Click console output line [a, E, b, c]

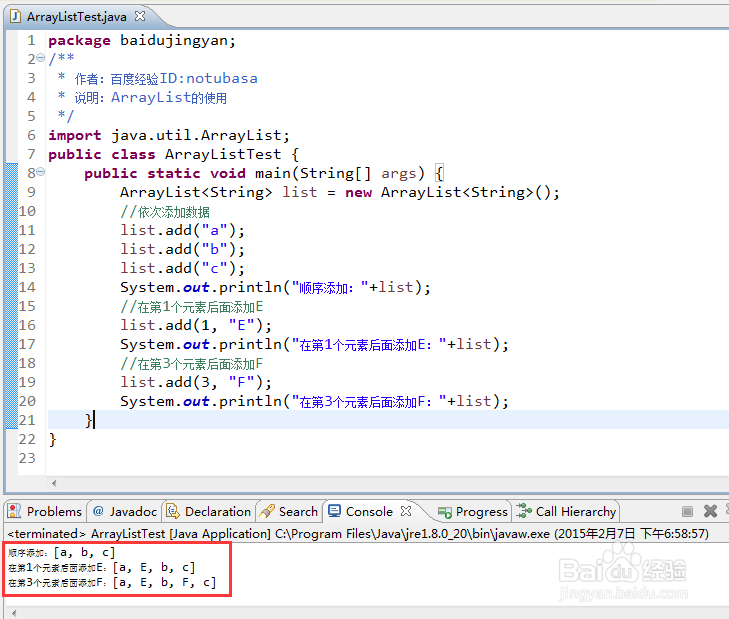click(101, 567)
